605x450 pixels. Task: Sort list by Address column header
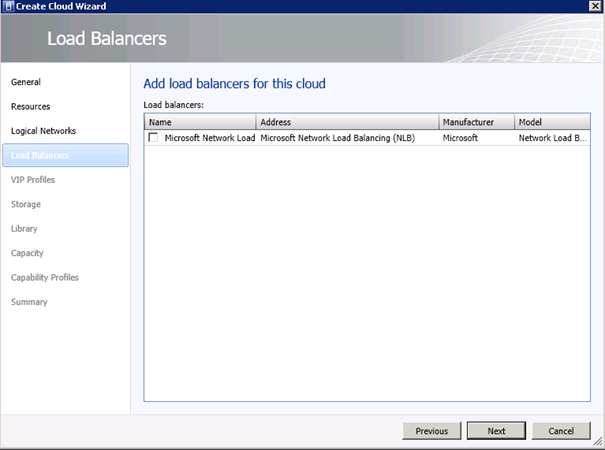[347, 122]
